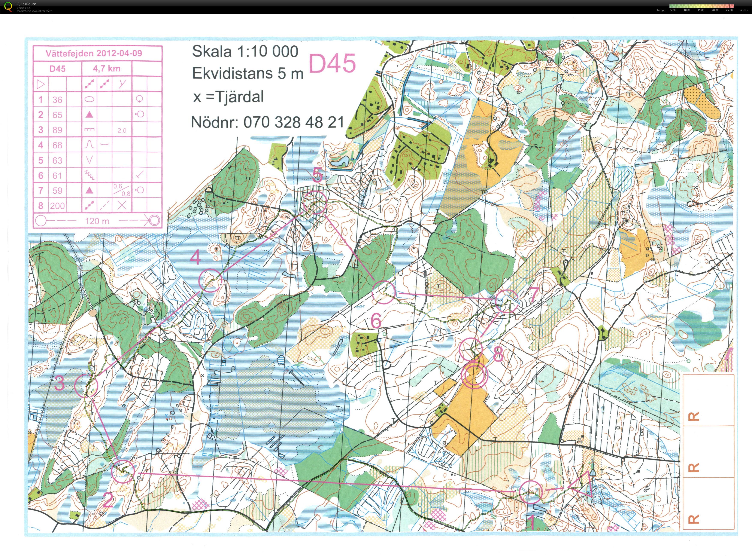Click control circle 8 on the map
Image resolution: width=752 pixels, height=560 pixels.
471,349
